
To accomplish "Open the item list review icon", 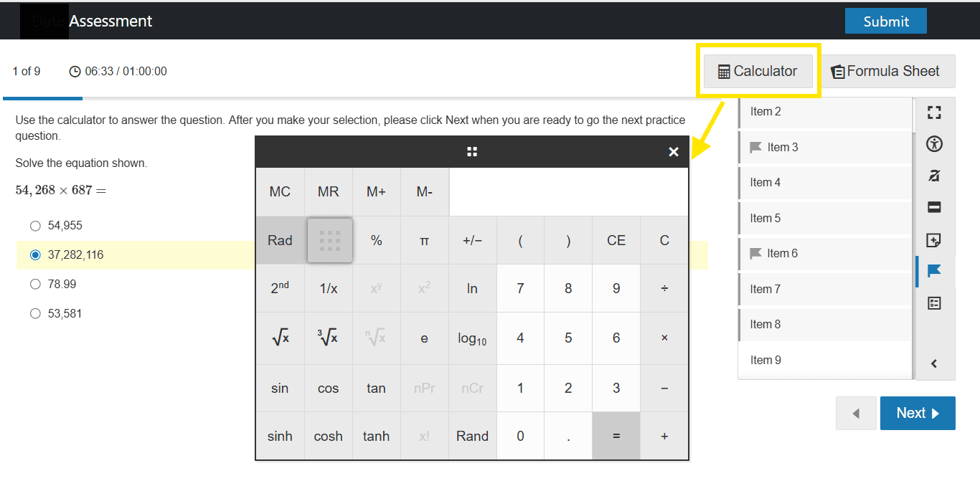I will coord(934,303).
